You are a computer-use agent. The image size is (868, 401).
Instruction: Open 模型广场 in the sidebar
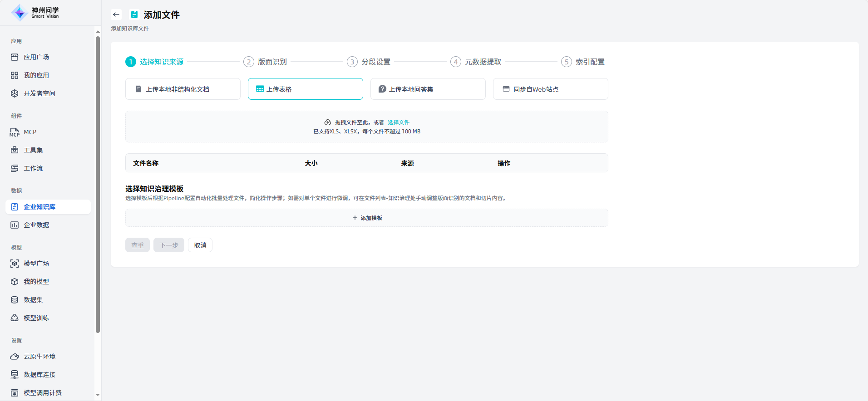coord(36,264)
